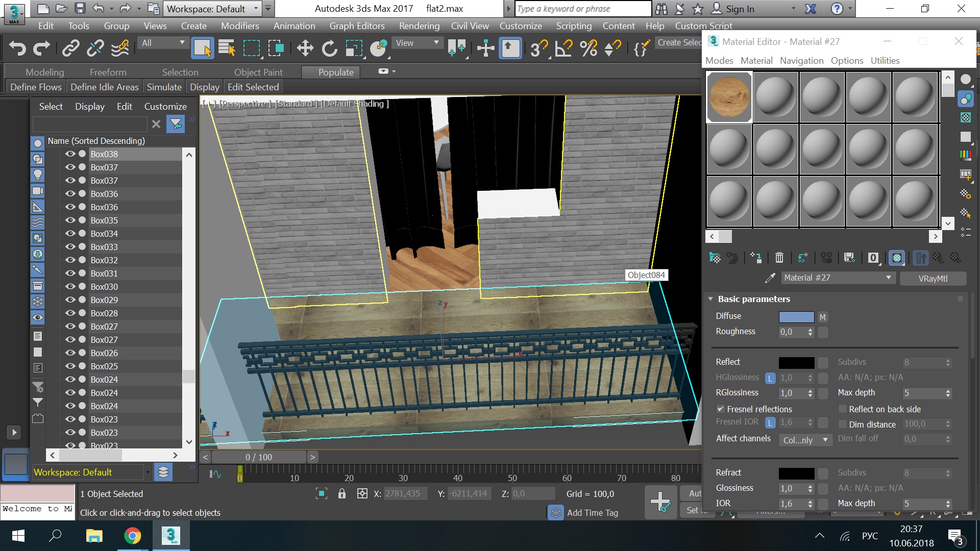This screenshot has height=551, width=980.
Task: Enable the Percent Snap toggle
Action: [589, 48]
